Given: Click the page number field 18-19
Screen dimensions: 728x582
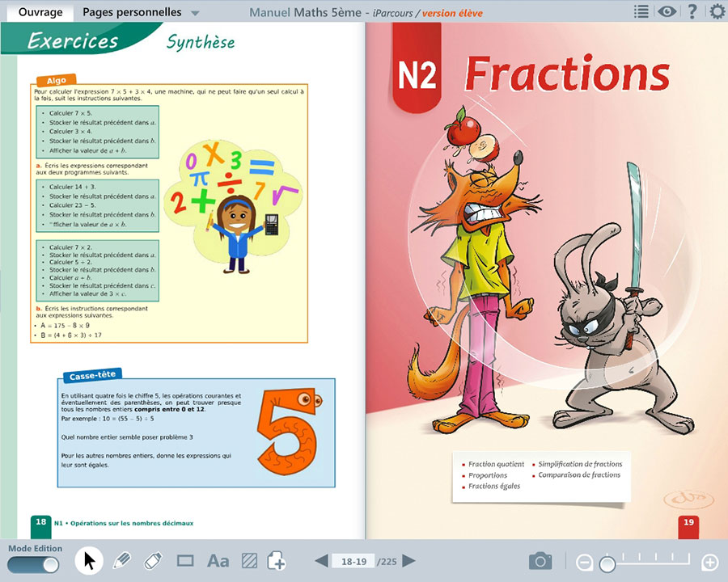Looking at the screenshot, I should (354, 562).
